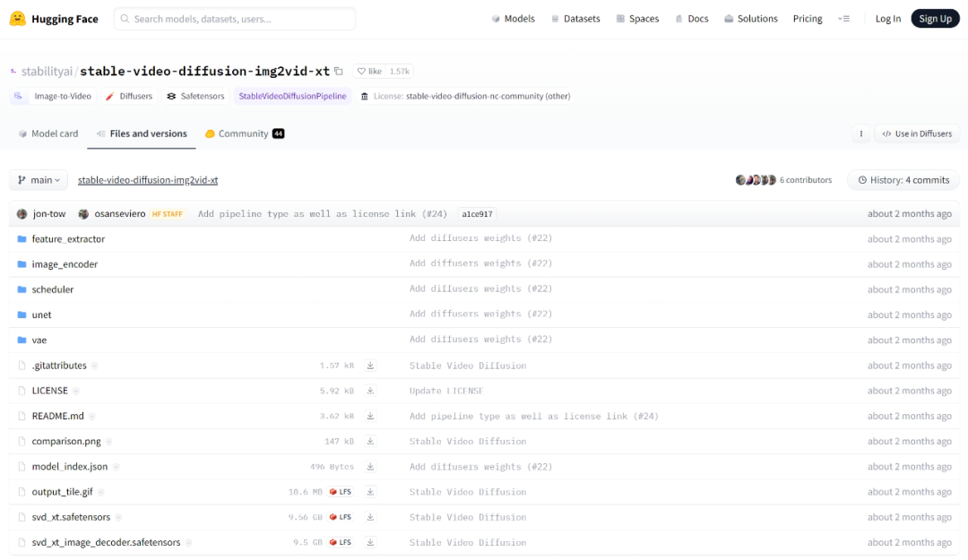Click the Hugging Face logo
The width and height of the screenshot is (968, 560).
54,19
